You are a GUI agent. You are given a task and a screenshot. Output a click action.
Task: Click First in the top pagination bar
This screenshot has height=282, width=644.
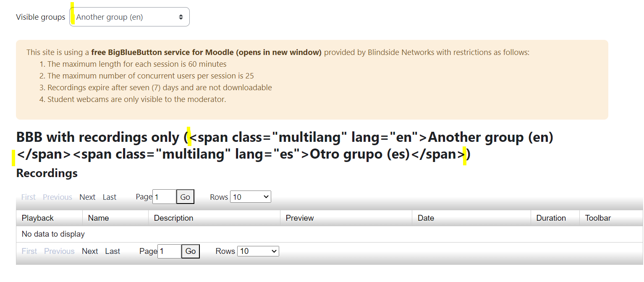coord(29,197)
